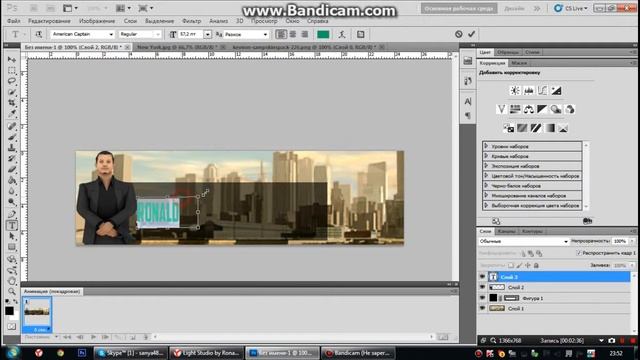This screenshot has height=360, width=640.
Task: Open the Файл menu
Action: (13, 21)
